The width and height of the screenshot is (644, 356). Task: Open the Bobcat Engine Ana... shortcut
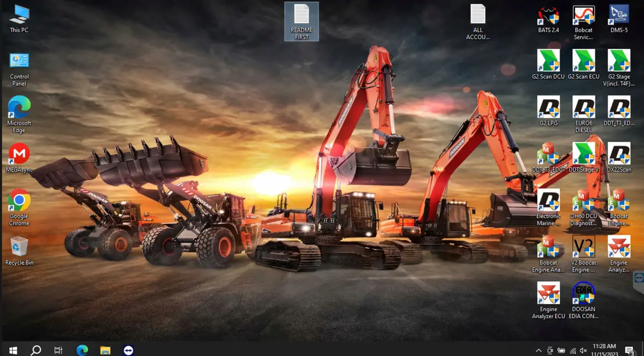548,254
